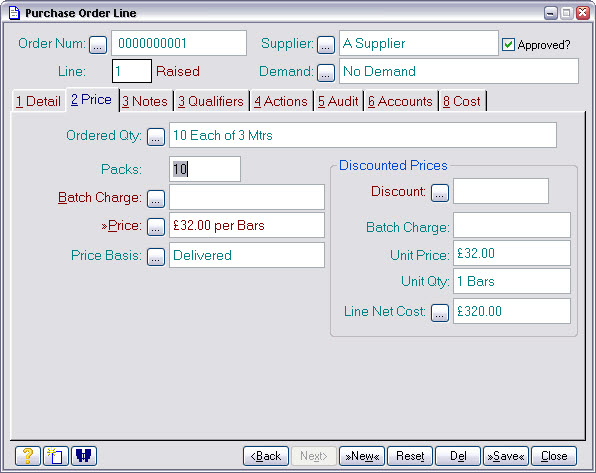This screenshot has width=596, height=473.
Task: Click the Packs input field
Action: (x=205, y=169)
